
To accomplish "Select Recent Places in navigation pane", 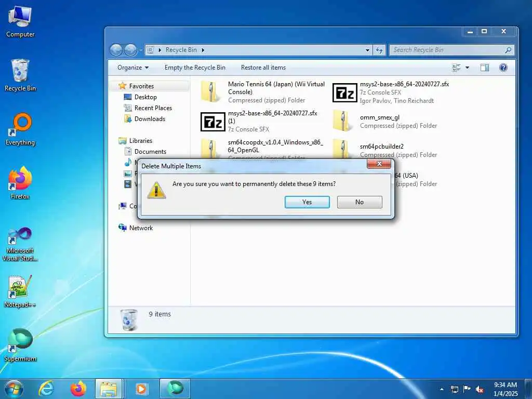I will (x=153, y=108).
